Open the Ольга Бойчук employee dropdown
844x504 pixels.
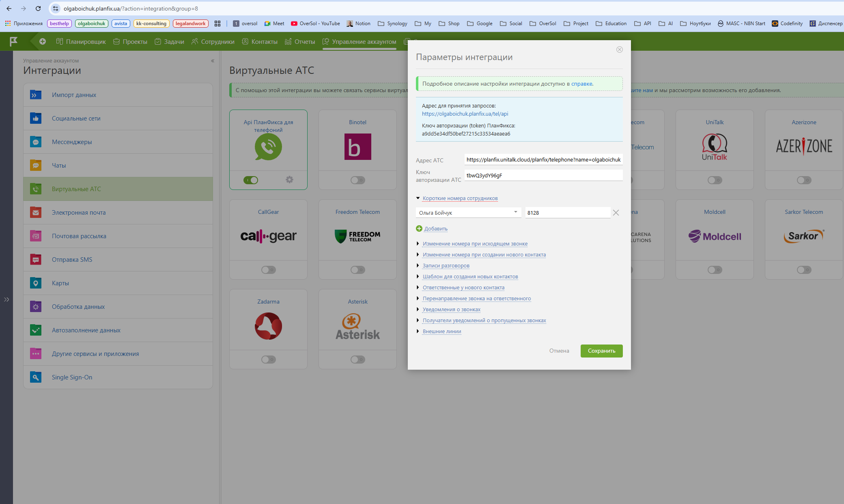468,213
